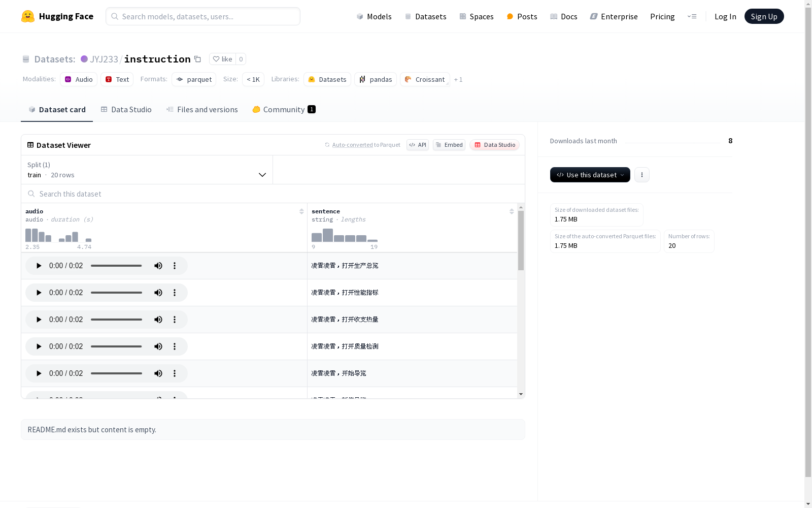This screenshot has height=508, width=812.
Task: Click the Hugging Face logo
Action: [57, 16]
